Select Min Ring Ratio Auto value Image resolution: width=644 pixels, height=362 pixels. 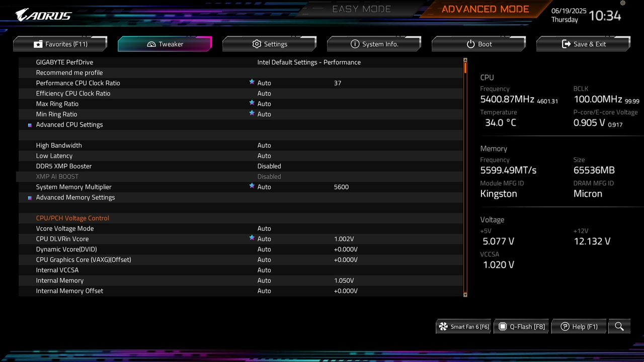(x=264, y=114)
